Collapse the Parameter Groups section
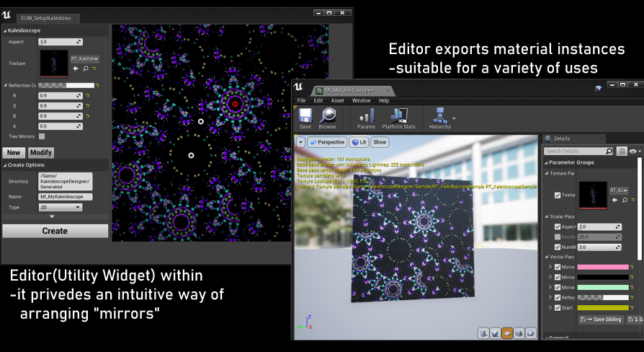The width and height of the screenshot is (644, 352). click(546, 162)
